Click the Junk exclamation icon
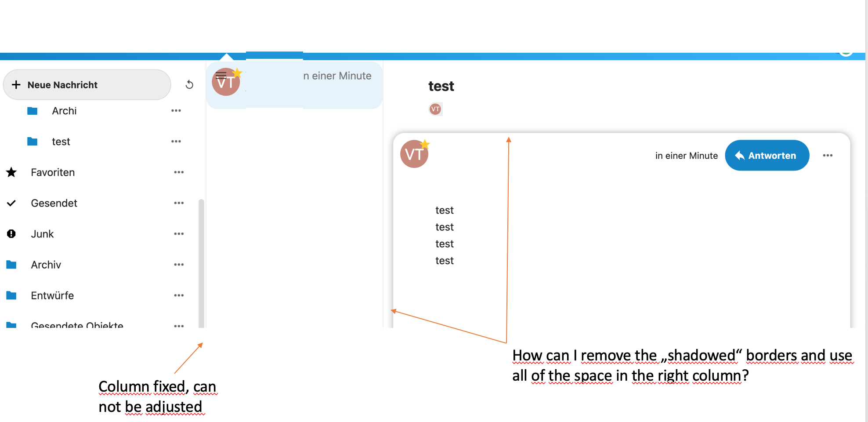This screenshot has width=868, height=422. click(11, 234)
